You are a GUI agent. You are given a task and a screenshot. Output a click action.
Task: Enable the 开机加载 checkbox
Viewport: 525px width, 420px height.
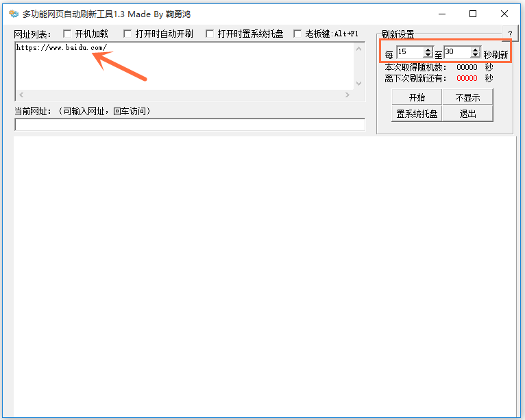(67, 34)
